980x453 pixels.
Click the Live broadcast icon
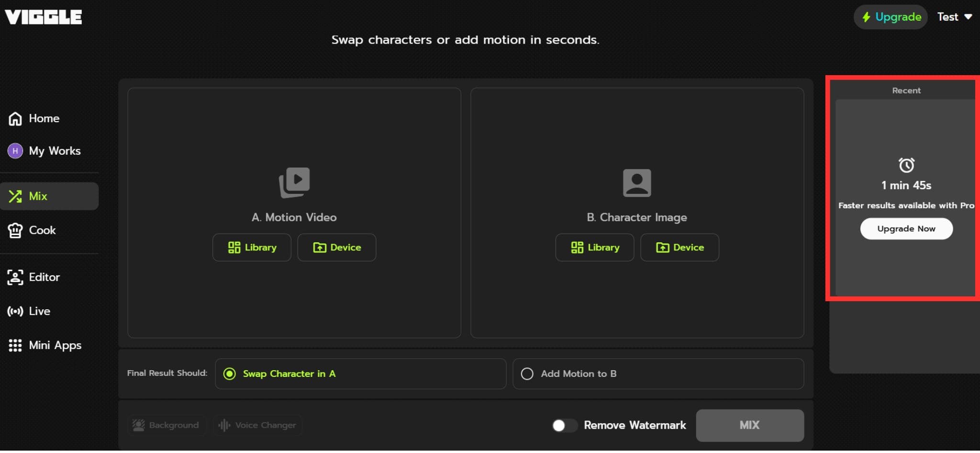coord(15,311)
